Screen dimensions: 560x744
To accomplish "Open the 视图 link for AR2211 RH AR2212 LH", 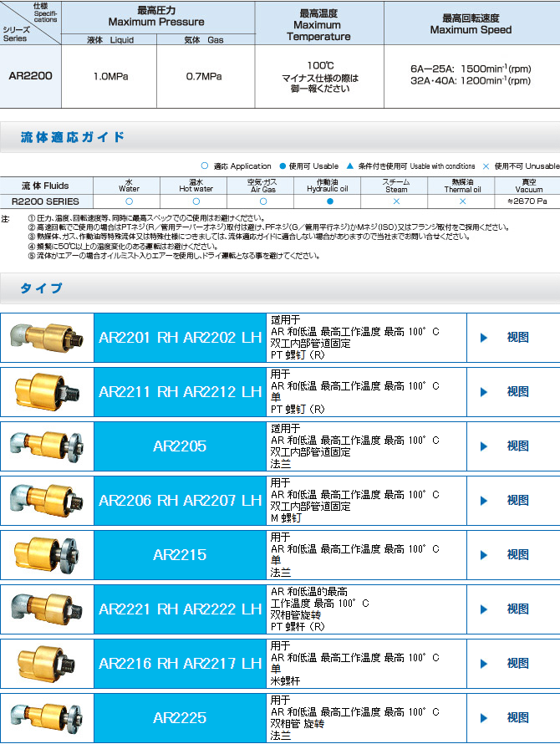I will [517, 391].
